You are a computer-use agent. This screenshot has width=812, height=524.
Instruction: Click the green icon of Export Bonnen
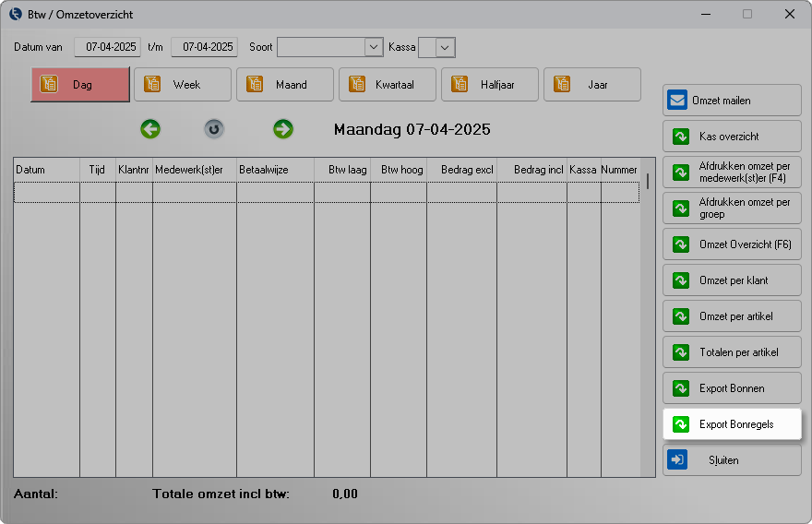(681, 388)
